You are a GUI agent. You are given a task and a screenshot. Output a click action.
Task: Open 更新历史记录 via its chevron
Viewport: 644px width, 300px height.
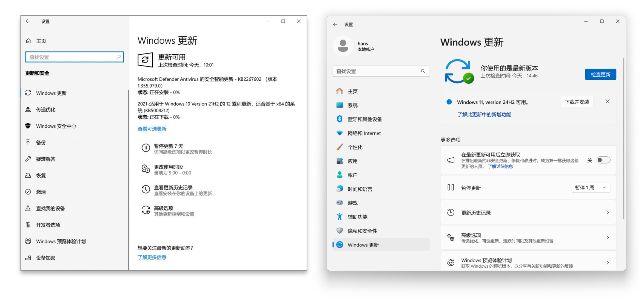[x=608, y=212]
